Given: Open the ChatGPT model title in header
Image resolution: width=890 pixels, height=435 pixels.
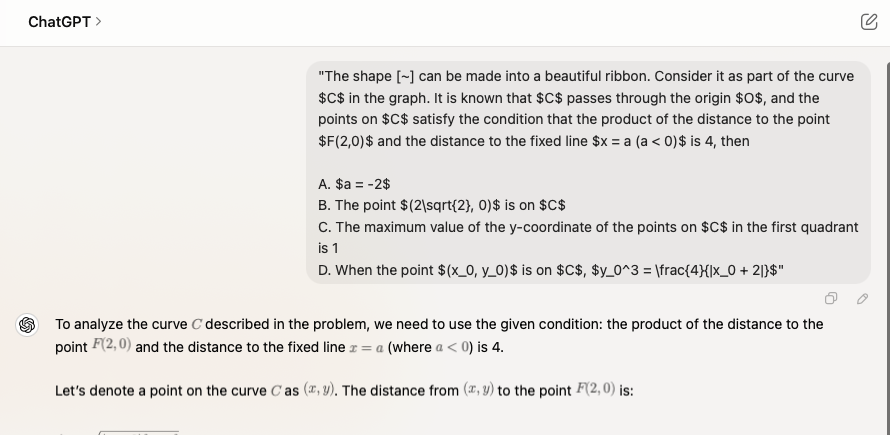Looking at the screenshot, I should (x=60, y=21).
